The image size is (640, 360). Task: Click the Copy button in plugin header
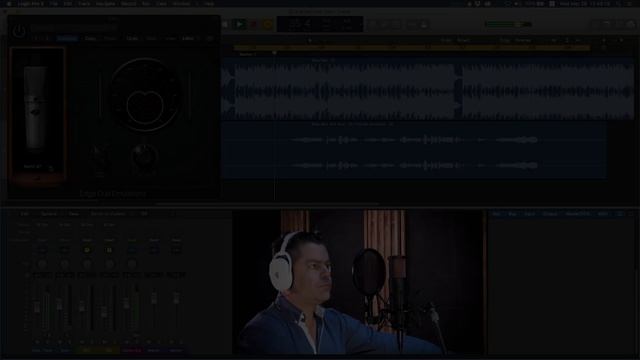90,38
